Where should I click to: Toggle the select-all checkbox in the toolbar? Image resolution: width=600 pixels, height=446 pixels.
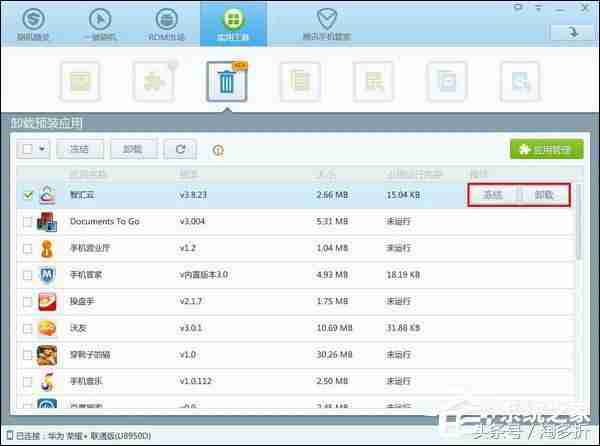point(27,149)
